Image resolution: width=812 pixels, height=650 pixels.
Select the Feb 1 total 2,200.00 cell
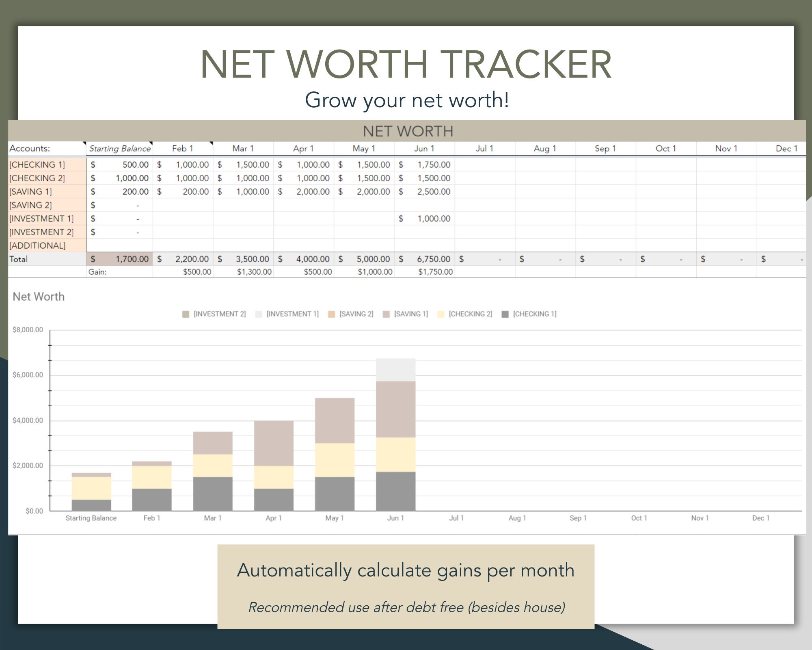[x=183, y=259]
